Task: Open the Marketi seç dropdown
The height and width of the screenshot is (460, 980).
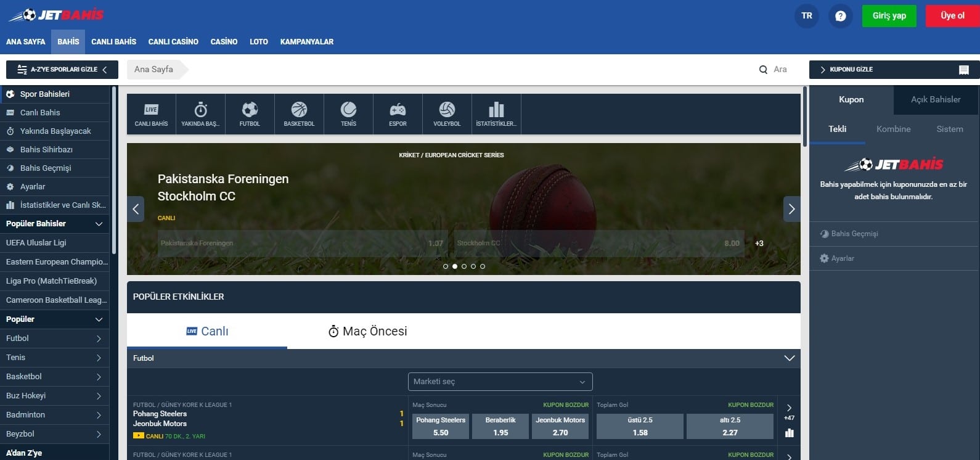Action: 500,382
